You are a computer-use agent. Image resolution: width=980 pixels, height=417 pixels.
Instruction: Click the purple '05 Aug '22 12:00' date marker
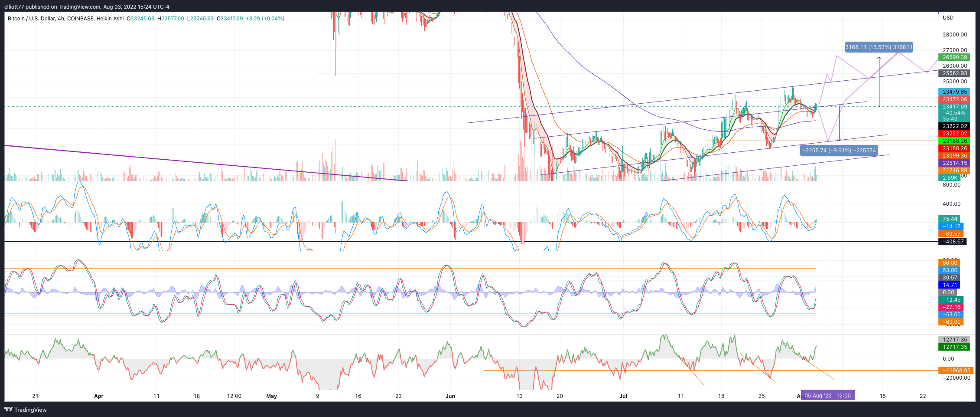click(828, 395)
